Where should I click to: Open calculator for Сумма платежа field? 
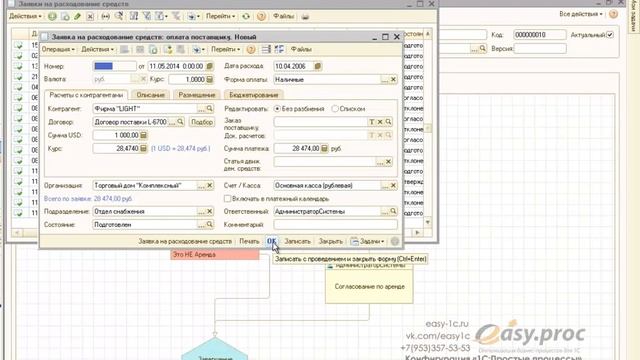point(324,149)
